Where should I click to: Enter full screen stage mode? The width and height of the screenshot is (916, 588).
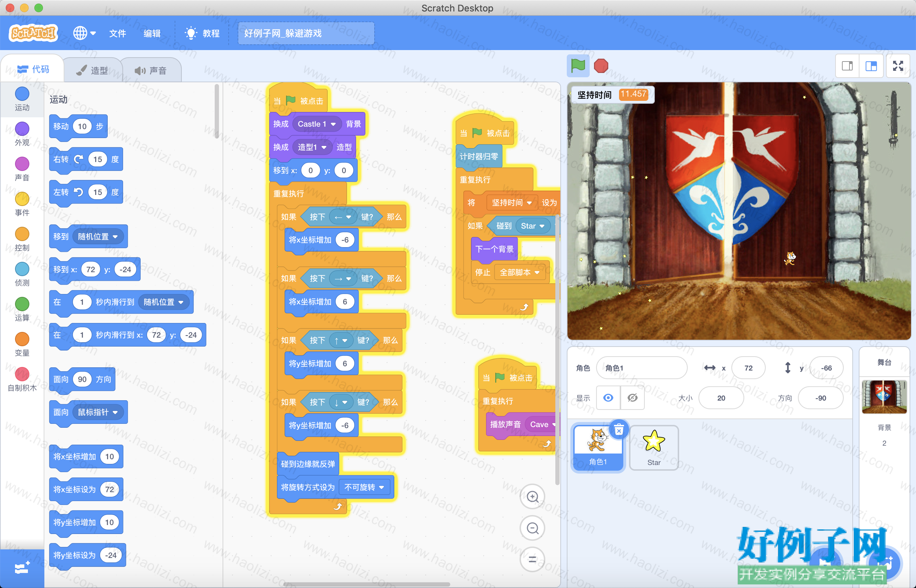coord(898,66)
